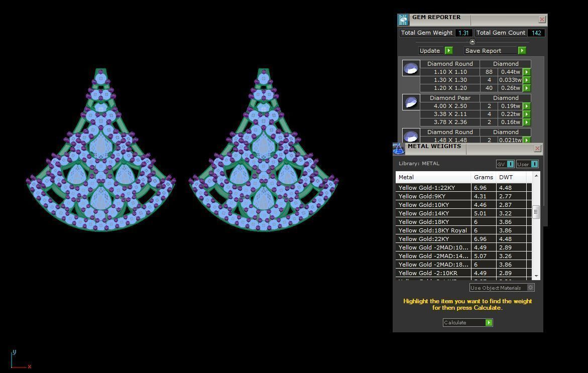Viewport: 588px width, 373px height.
Task: Click the green arrow beside Calculate
Action: [489, 322]
